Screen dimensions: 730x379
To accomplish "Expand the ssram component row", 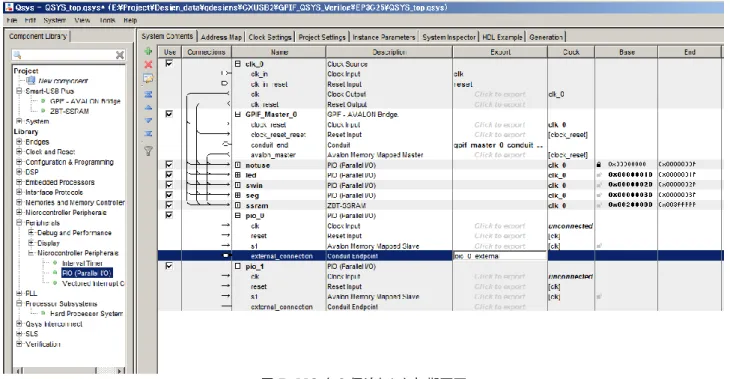I will click(238, 205).
